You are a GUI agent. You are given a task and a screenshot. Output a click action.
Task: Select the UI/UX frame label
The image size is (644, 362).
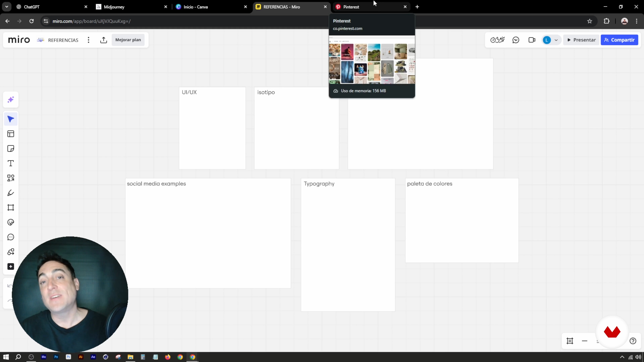click(189, 92)
